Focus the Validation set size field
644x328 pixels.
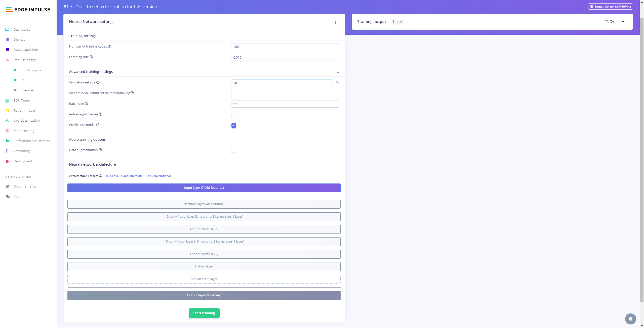point(282,83)
